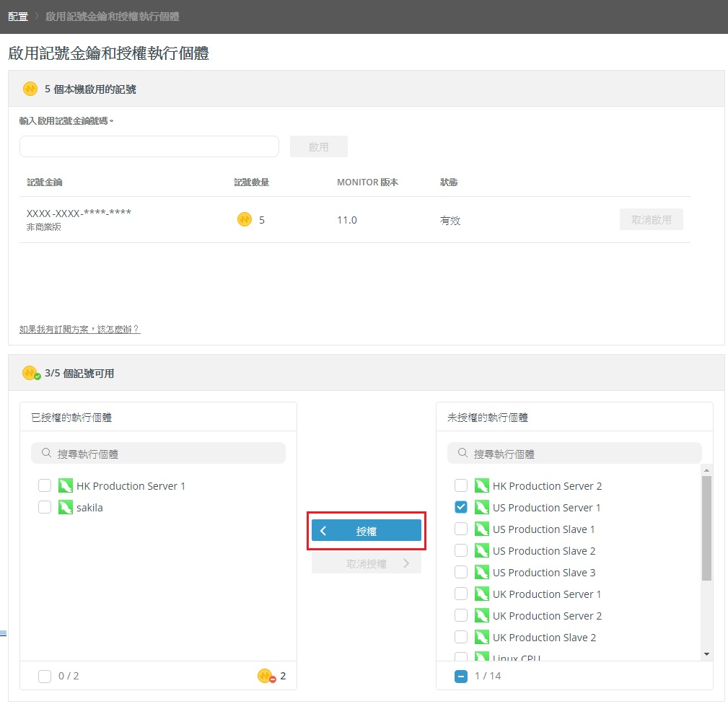Open the 如果我有訂閱方案，該怎麼辦？ link
728x709 pixels.
79,329
